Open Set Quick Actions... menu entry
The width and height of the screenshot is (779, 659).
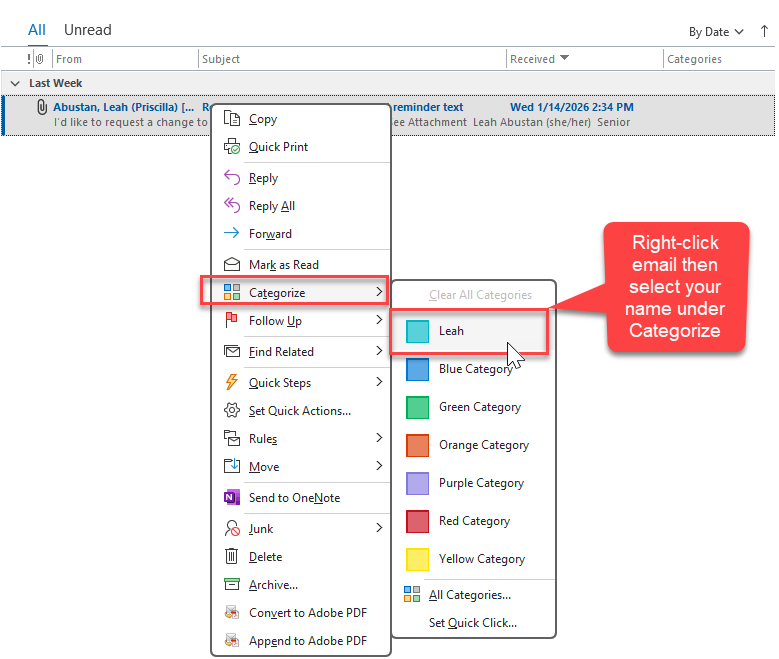pos(301,411)
